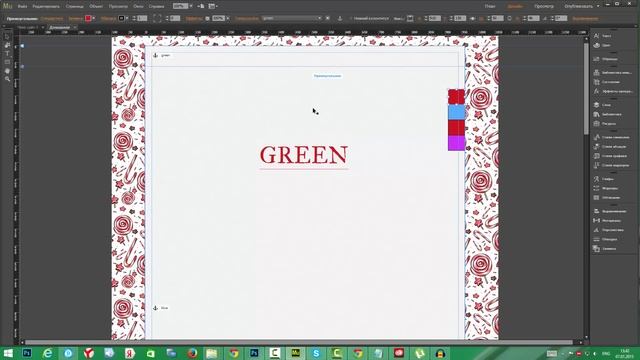
Task: Select the Text tool
Action: click(x=7, y=53)
